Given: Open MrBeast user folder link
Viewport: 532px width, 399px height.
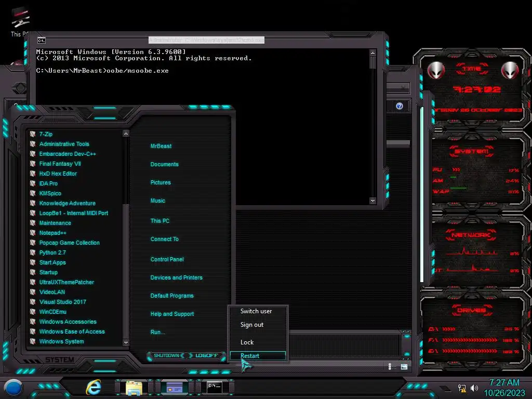Looking at the screenshot, I should coord(161,146).
